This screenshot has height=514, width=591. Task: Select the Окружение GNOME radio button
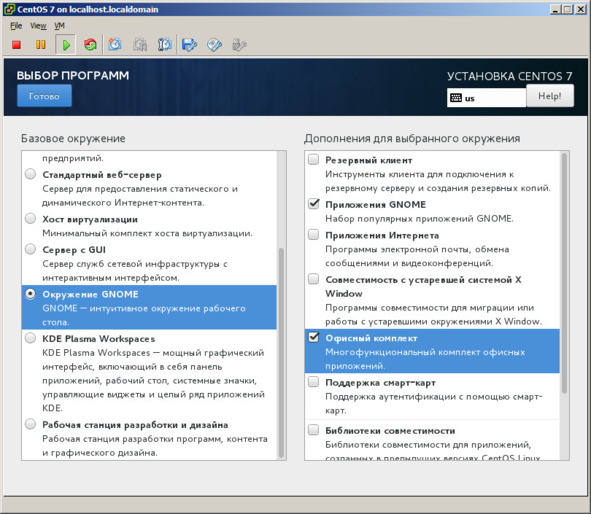click(31, 294)
